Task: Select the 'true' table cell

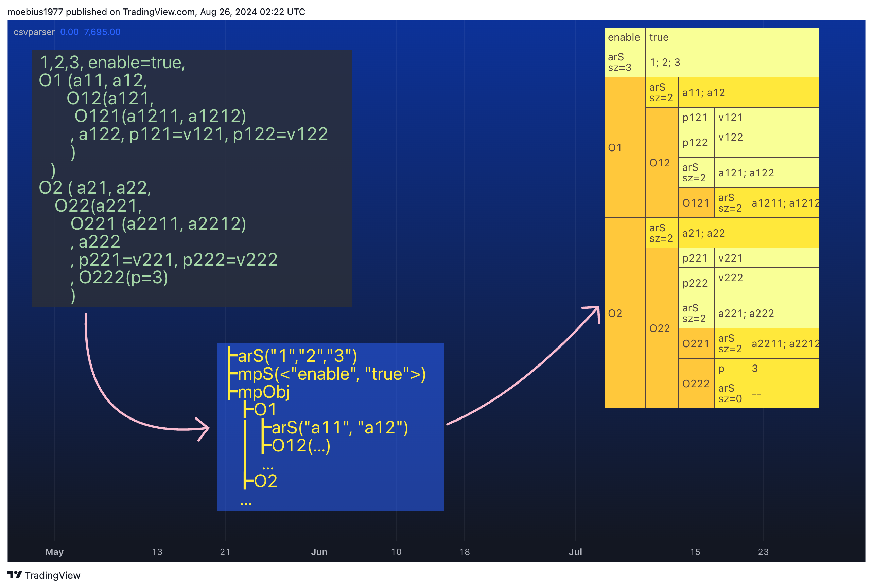Action: tap(732, 37)
